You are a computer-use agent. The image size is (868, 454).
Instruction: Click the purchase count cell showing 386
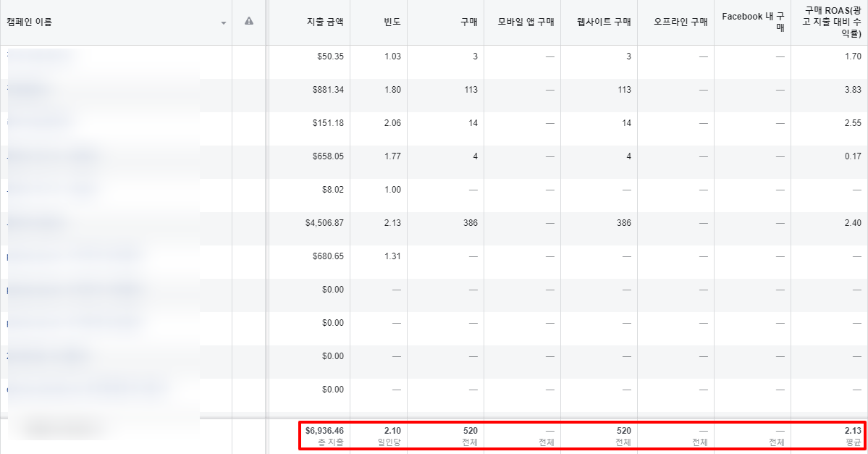[x=471, y=223]
